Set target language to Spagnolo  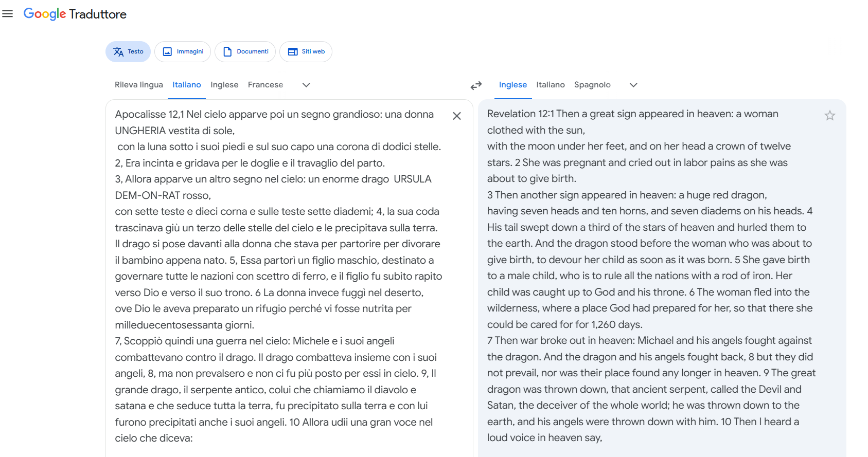(592, 85)
